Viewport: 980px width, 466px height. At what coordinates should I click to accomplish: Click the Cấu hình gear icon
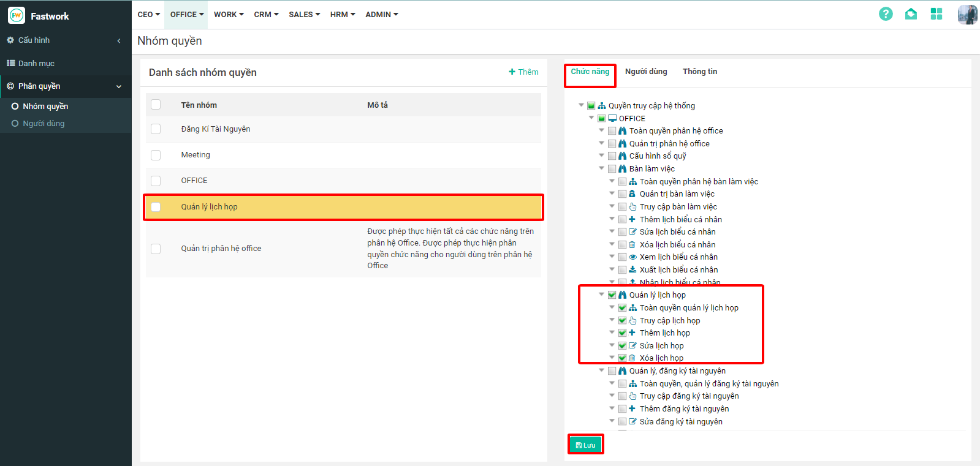click(x=10, y=40)
